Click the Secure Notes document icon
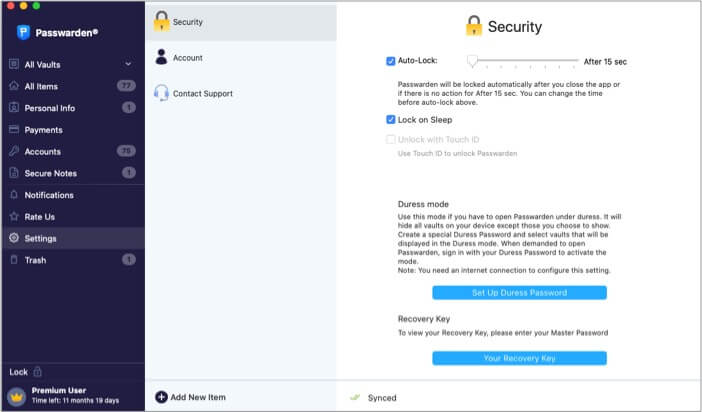 coord(14,173)
